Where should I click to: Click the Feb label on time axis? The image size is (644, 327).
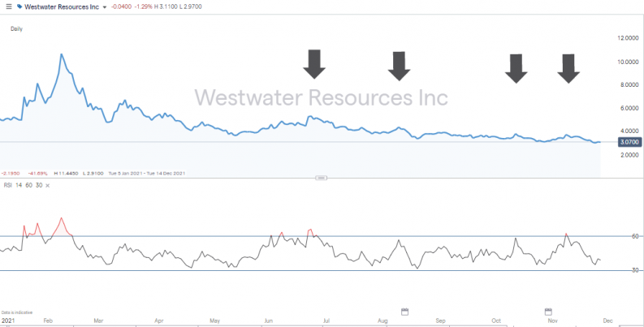click(x=48, y=321)
